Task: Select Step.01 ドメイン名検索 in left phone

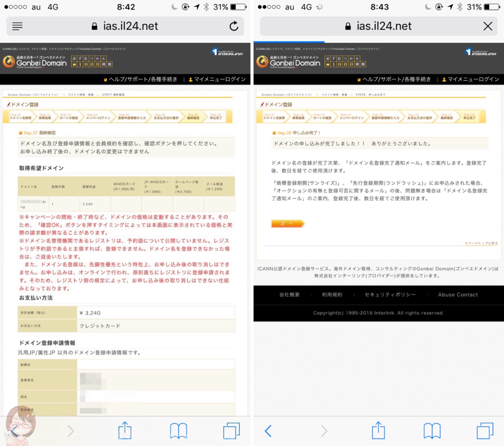Action: tap(20, 117)
